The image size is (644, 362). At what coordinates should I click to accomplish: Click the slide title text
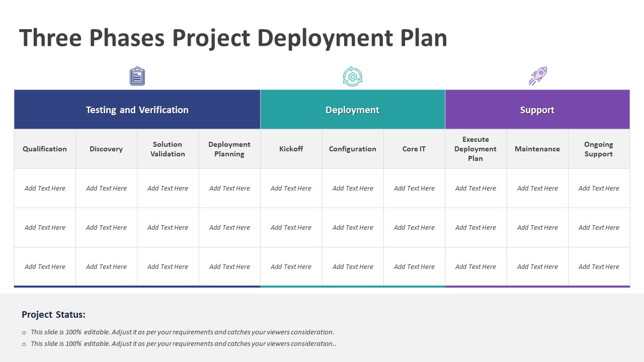point(233,38)
